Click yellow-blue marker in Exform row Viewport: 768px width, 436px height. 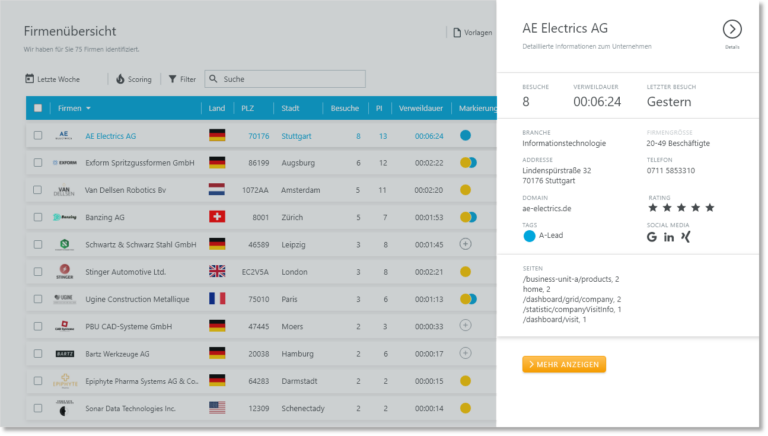click(468, 163)
